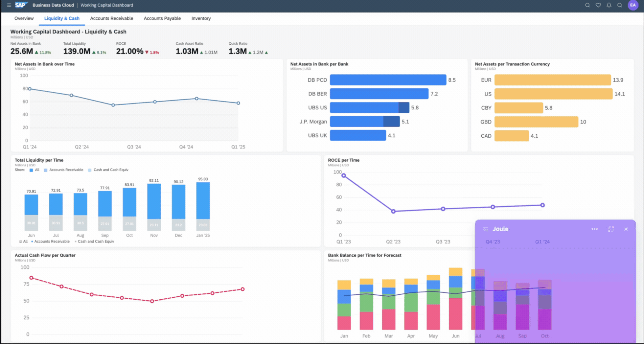This screenshot has height=344, width=644.
Task: Open notifications bell
Action: 609,5
